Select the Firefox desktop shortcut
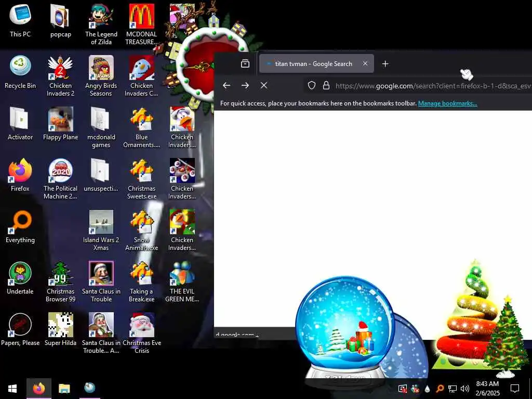Image resolution: width=532 pixels, height=399 pixels. pyautogui.click(x=20, y=175)
